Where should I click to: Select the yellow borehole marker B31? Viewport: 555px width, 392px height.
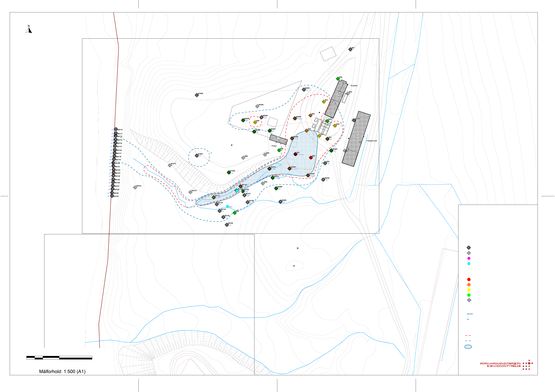324,102
